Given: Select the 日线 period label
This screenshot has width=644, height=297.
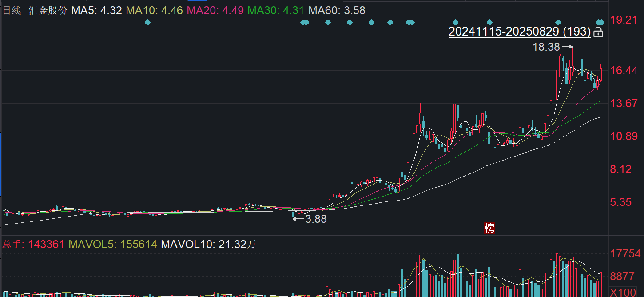Looking at the screenshot, I should pos(12,11).
